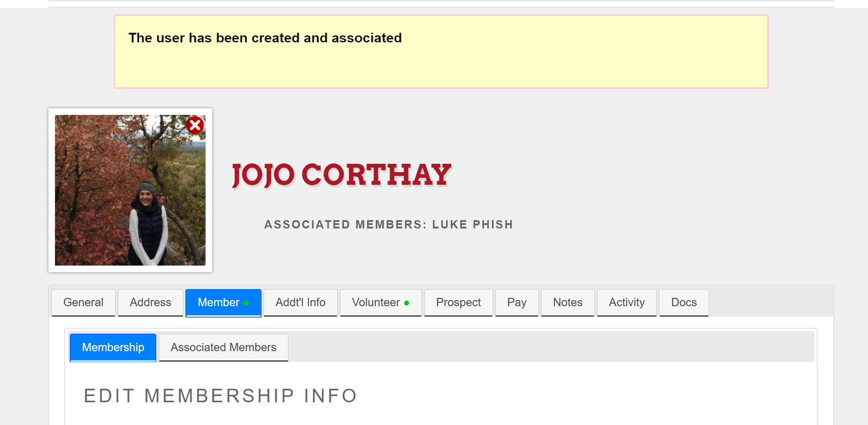Click the green dot on Volunteer tab

(x=407, y=303)
